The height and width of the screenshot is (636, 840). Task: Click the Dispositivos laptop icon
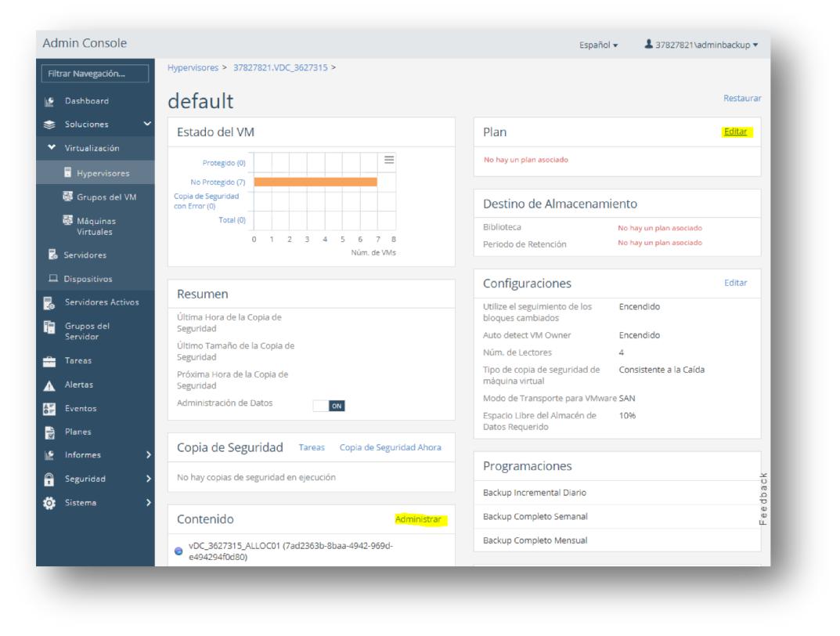[x=53, y=278]
